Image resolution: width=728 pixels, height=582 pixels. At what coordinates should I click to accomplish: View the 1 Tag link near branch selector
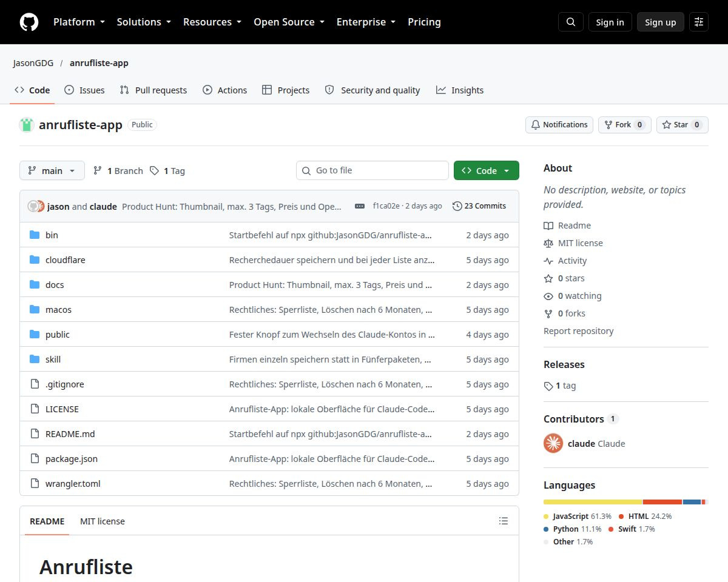tap(167, 171)
